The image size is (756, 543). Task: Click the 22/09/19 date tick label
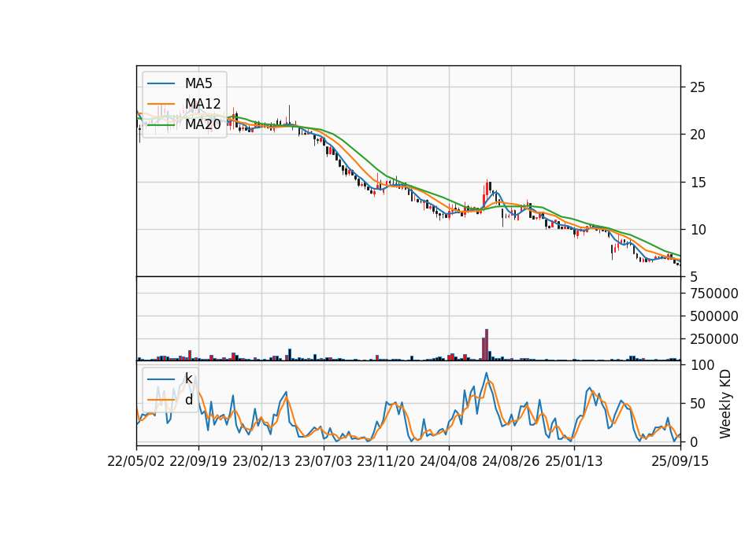point(198,461)
